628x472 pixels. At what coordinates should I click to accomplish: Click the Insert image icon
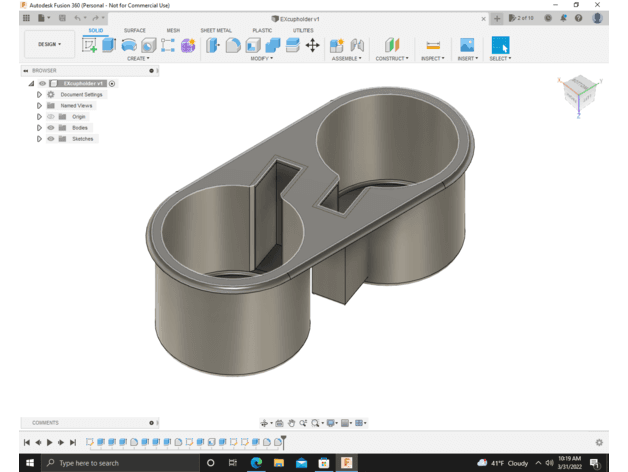467,45
